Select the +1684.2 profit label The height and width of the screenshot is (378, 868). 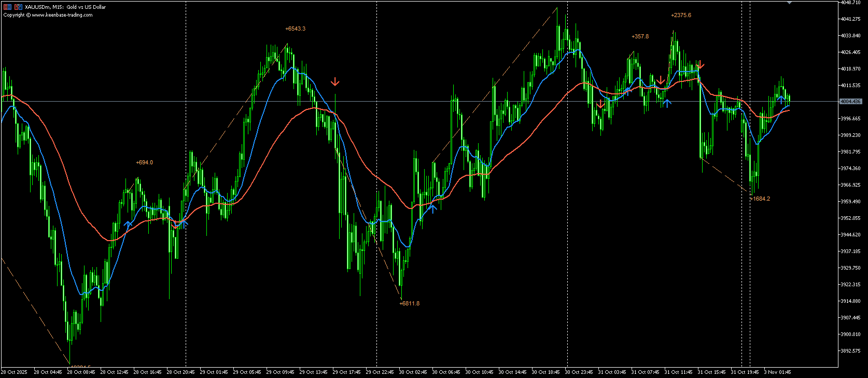coord(760,199)
